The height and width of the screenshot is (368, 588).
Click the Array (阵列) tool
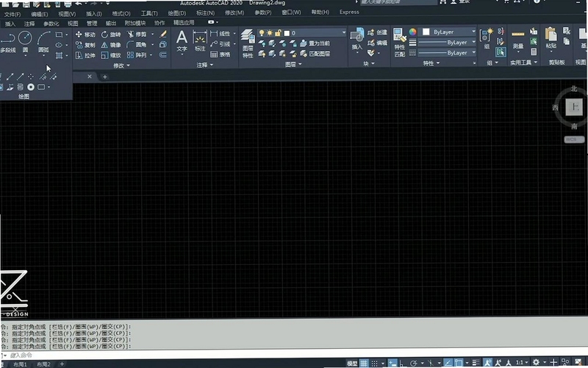[x=137, y=55]
